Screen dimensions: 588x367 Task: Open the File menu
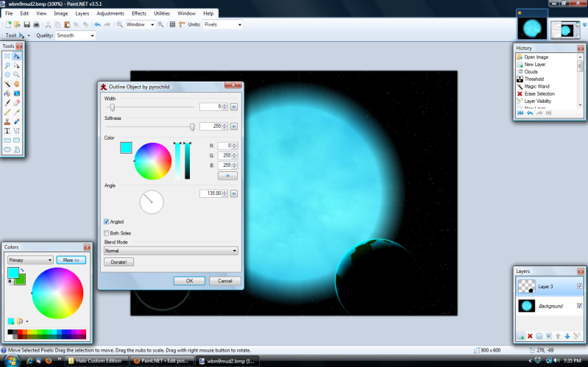click(9, 13)
